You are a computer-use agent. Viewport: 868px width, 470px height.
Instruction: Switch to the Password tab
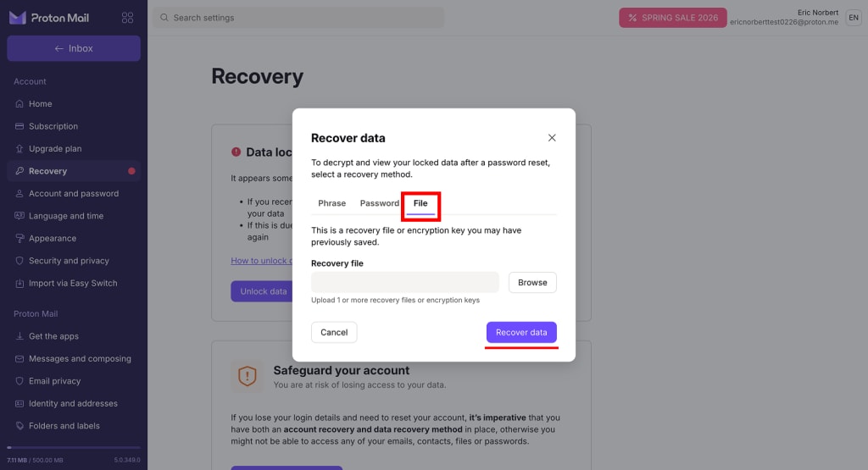tap(379, 203)
